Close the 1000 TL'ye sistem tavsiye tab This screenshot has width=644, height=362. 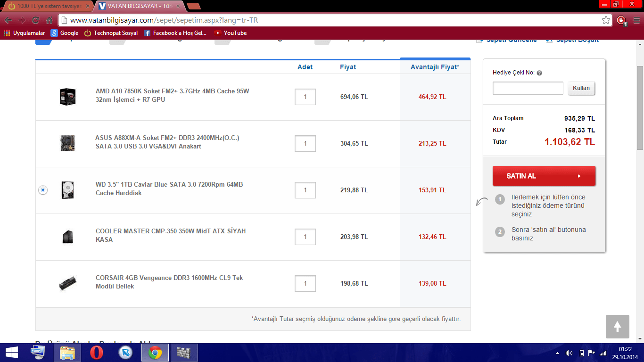[x=87, y=6]
